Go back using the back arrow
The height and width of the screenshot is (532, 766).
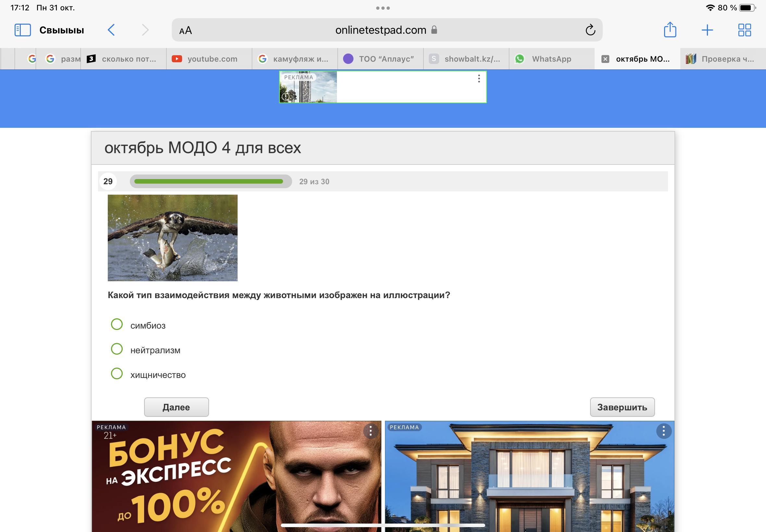click(x=111, y=30)
